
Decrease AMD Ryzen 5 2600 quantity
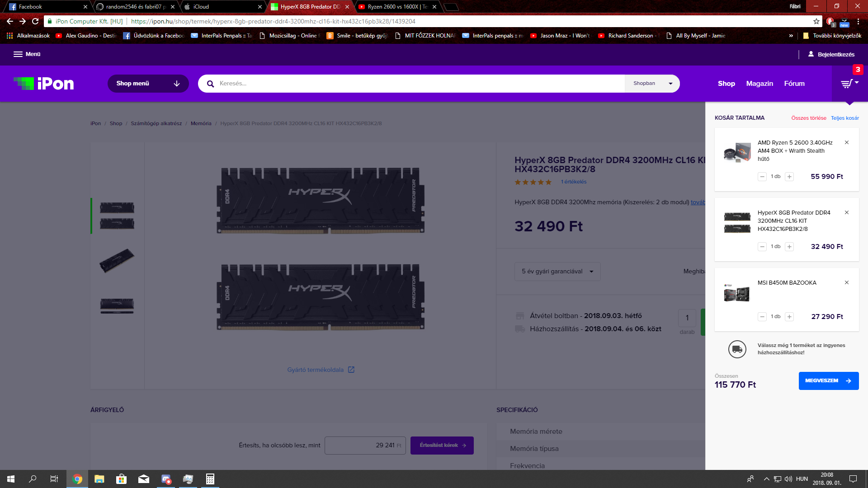pyautogui.click(x=762, y=177)
